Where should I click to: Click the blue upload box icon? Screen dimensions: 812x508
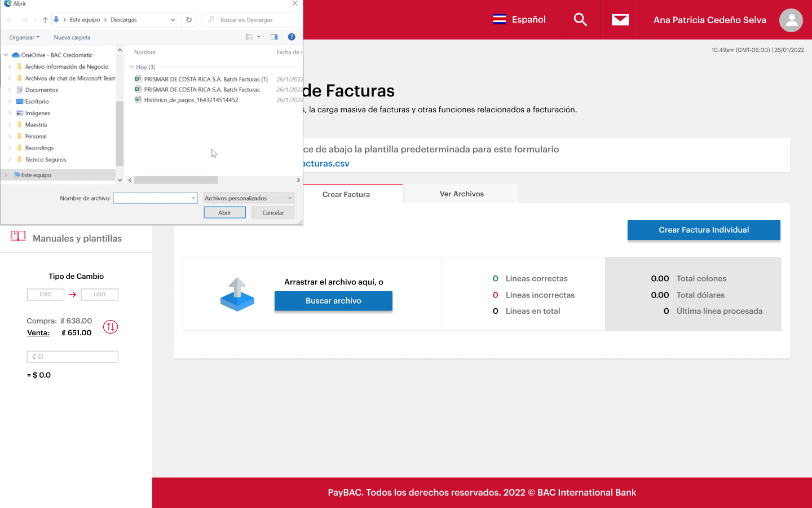[x=237, y=294]
